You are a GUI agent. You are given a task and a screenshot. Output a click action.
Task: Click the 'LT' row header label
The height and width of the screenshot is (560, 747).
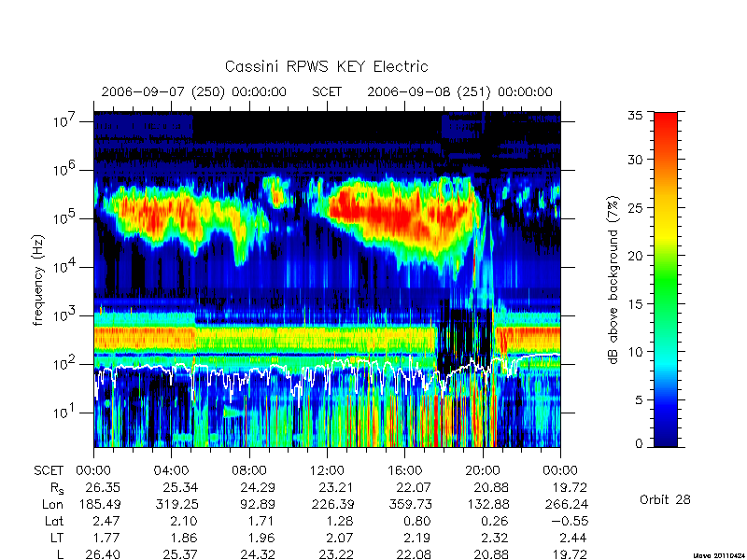pos(56,538)
